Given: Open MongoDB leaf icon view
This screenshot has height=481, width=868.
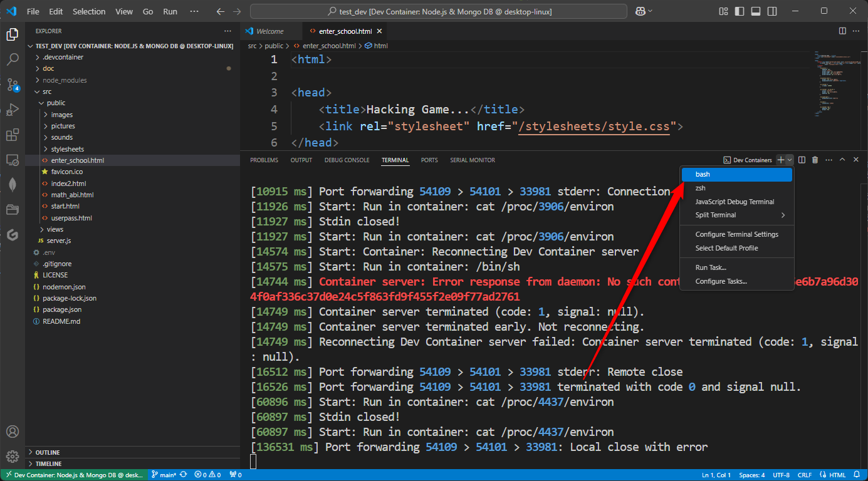Looking at the screenshot, I should tap(13, 185).
